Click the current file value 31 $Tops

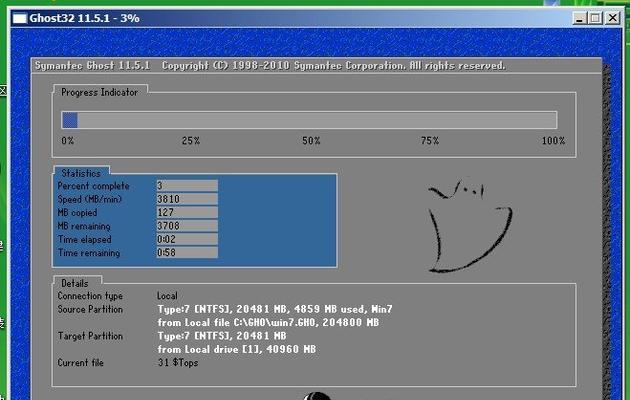[x=178, y=363]
